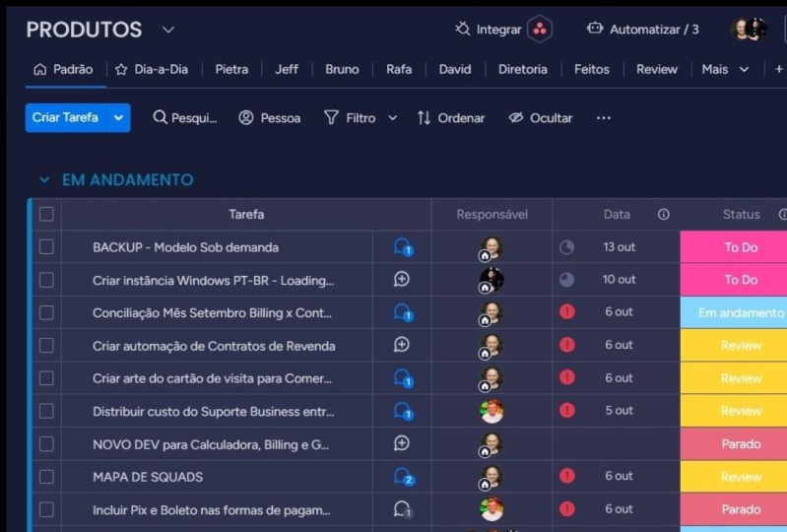Add update to NOVO DEV para Calculadora
This screenshot has height=532, width=787.
[x=402, y=443]
